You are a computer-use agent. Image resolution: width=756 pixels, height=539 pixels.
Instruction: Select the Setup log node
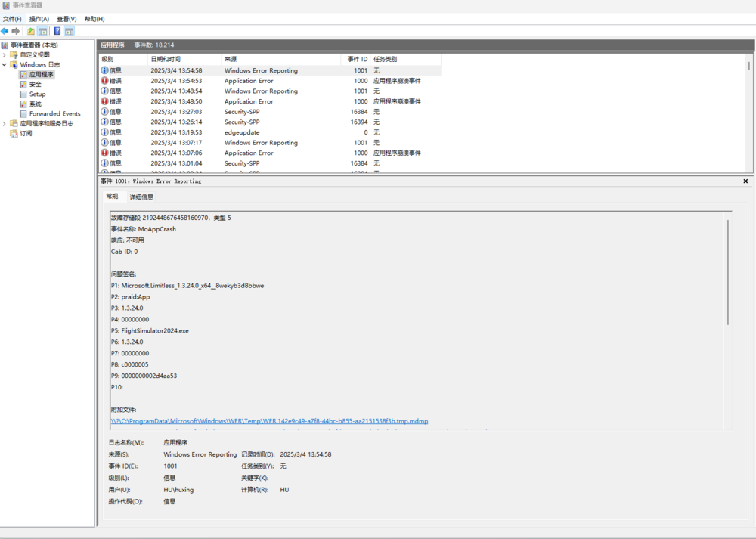tap(37, 94)
